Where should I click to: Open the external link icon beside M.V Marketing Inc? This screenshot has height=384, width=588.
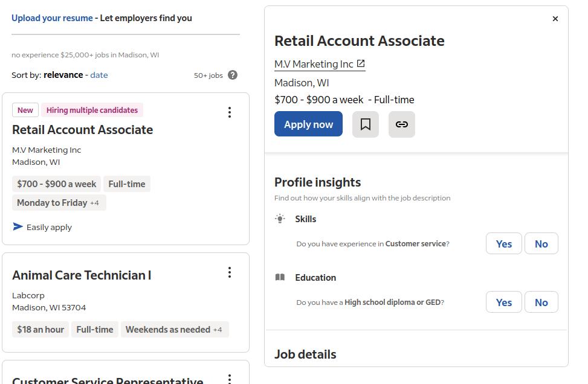tap(361, 63)
